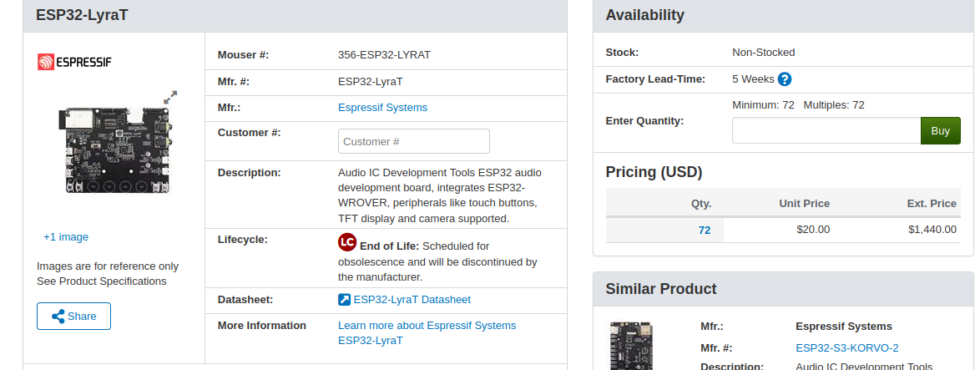This screenshot has height=370, width=980.
Task: Click the Qty. column header
Action: [700, 204]
